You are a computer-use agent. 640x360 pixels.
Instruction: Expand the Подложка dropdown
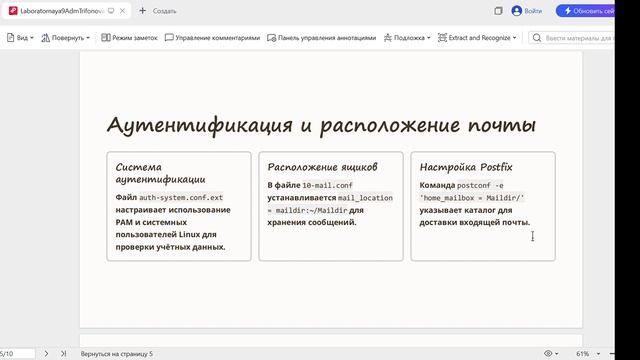407,38
